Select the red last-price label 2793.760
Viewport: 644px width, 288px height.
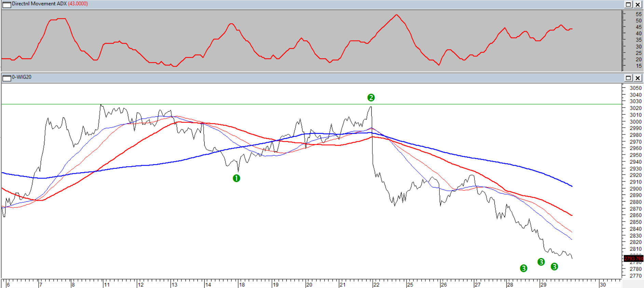(633, 258)
